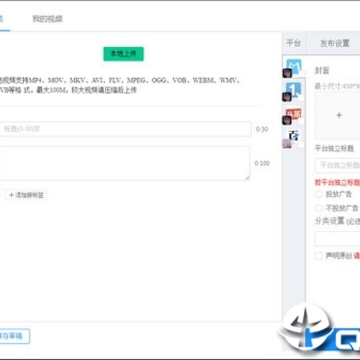This screenshot has height=360, width=360.
Task: Tick the checkbox beside the Baijiahao platform
Action: click(x=301, y=145)
